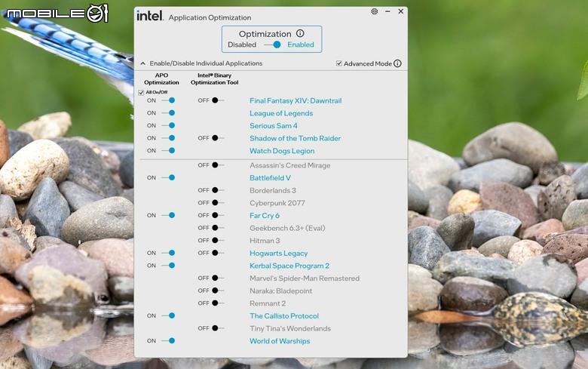The height and width of the screenshot is (369, 588).
Task: Turn off APO for Kerbal Space Program 2
Action: click(x=168, y=266)
